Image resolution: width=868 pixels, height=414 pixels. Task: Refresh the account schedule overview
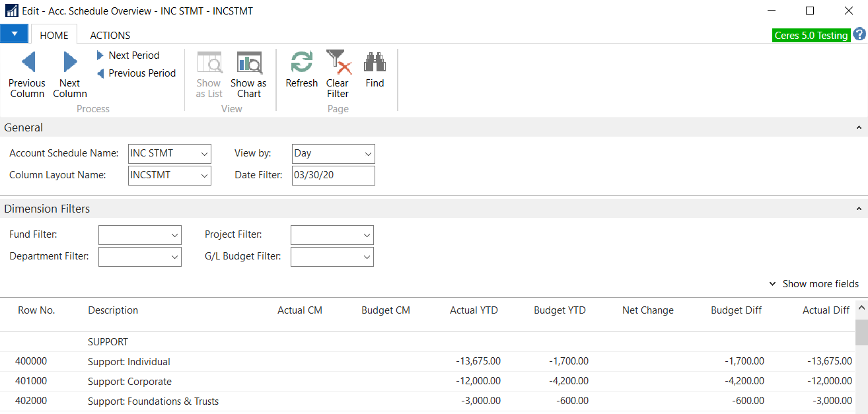301,63
